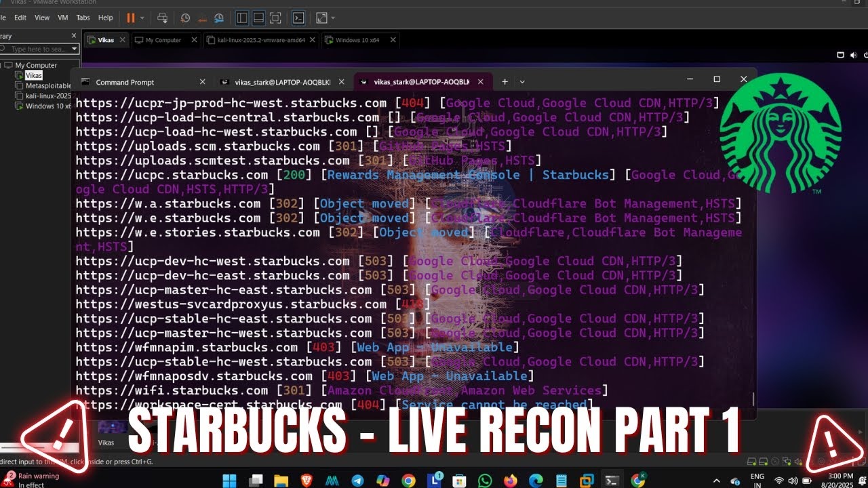This screenshot has width=868, height=488.
Task: Click the library search field
Action: (37, 49)
